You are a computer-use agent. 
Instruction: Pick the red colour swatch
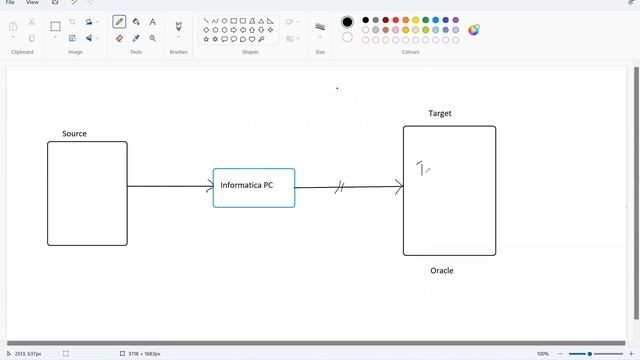396,20
